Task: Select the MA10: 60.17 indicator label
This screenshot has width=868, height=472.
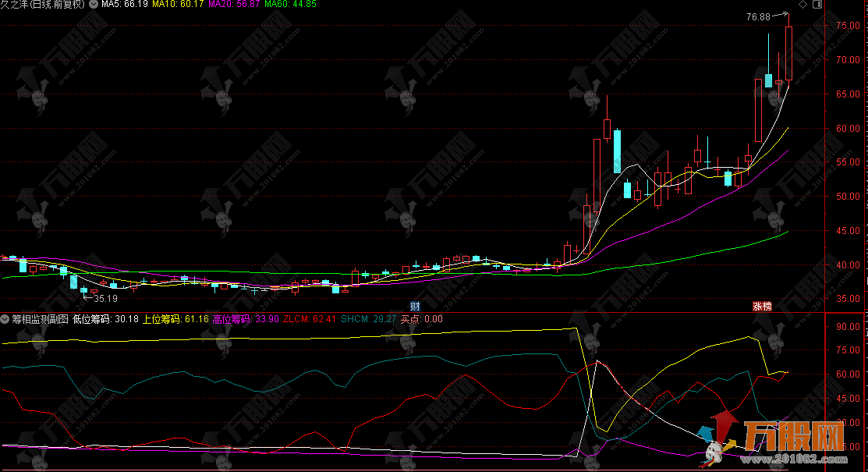Action: [178, 5]
